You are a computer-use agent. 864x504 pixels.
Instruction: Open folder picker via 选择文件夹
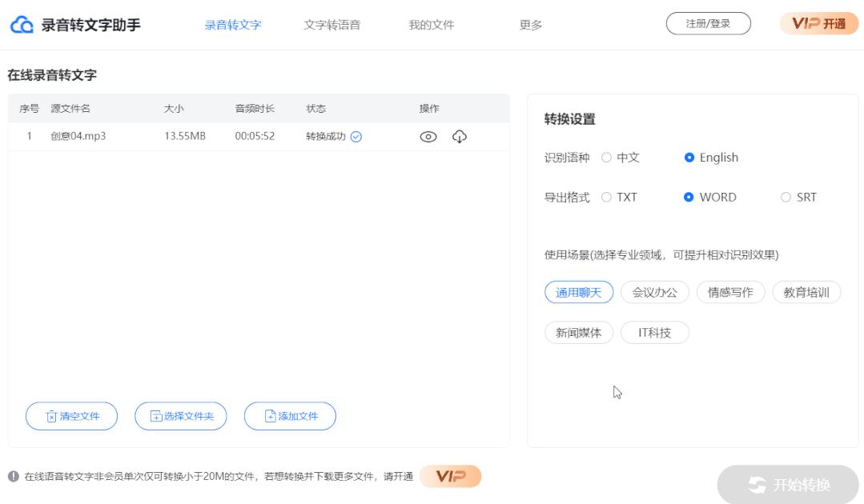point(180,415)
